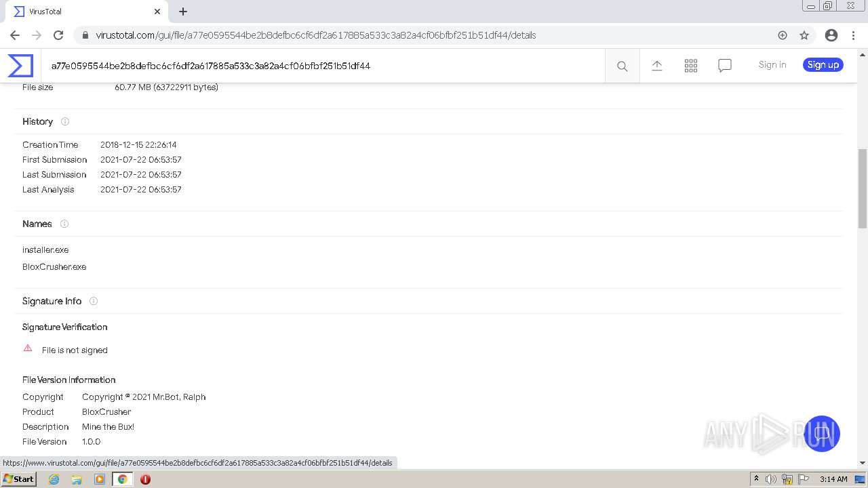Click the taskbar clock 3:14 AM

point(833,479)
